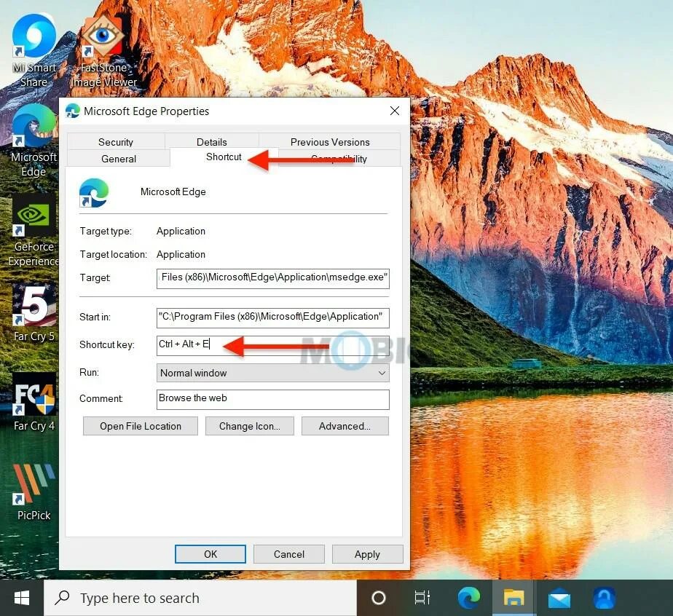Switch to the Security tab
The width and height of the screenshot is (673, 616).
116,142
